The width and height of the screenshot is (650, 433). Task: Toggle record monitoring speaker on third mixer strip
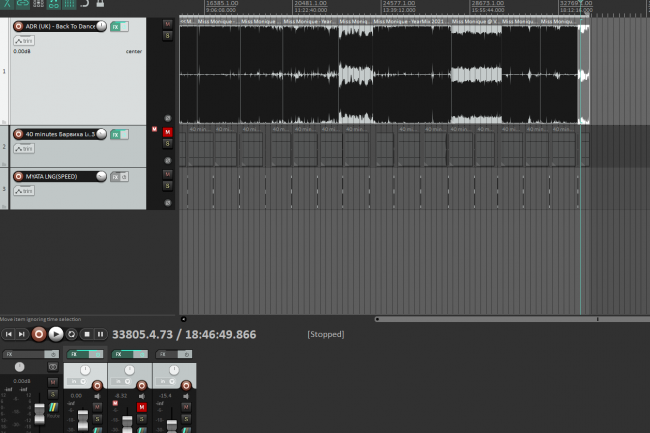186,396
